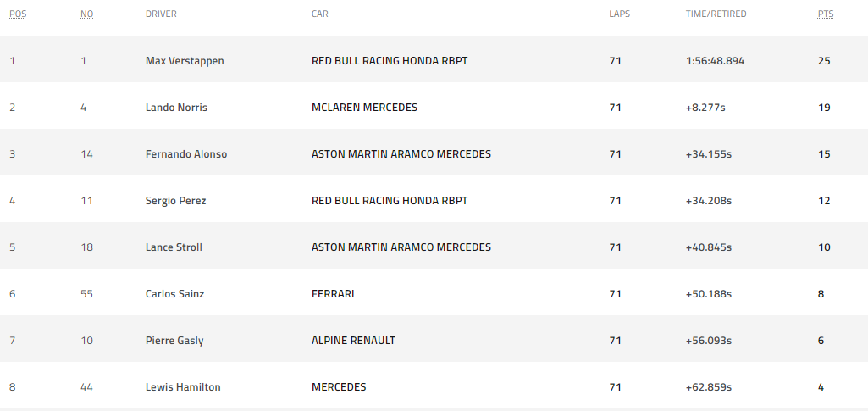Click the CAR column header
The width and height of the screenshot is (868, 411).
pyautogui.click(x=320, y=14)
